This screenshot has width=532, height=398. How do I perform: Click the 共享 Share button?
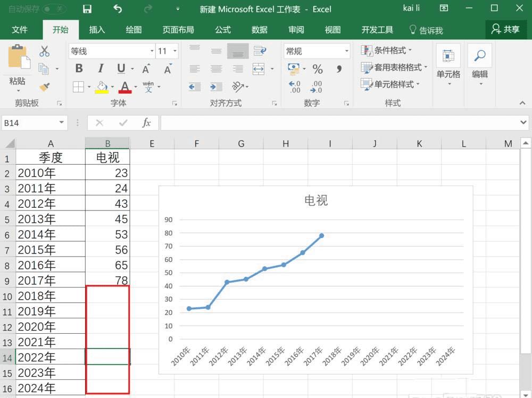point(505,30)
